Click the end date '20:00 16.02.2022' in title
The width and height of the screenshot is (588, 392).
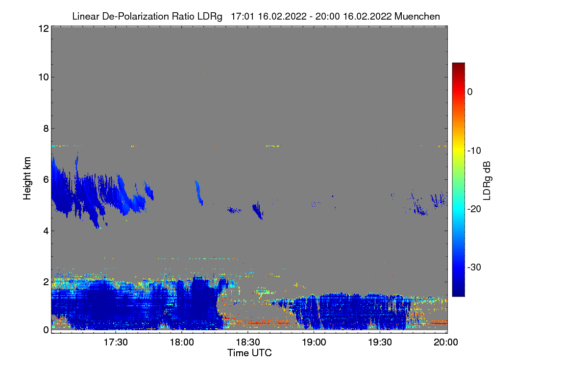pos(353,16)
